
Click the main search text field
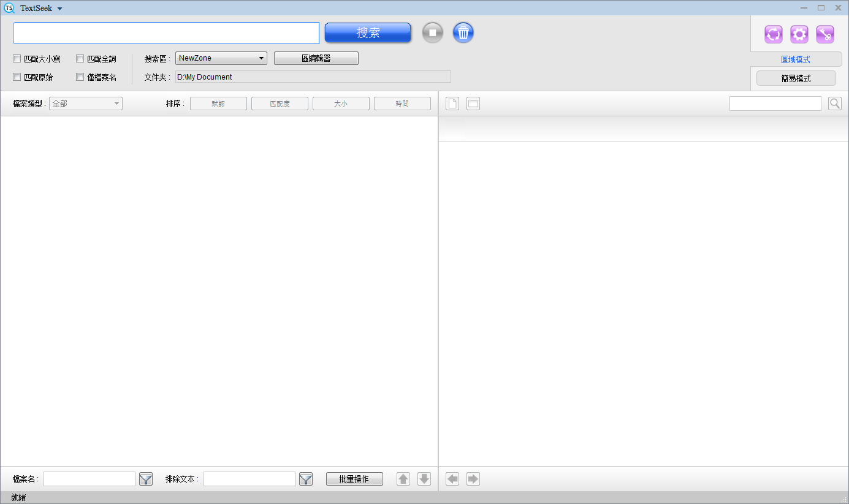[166, 33]
